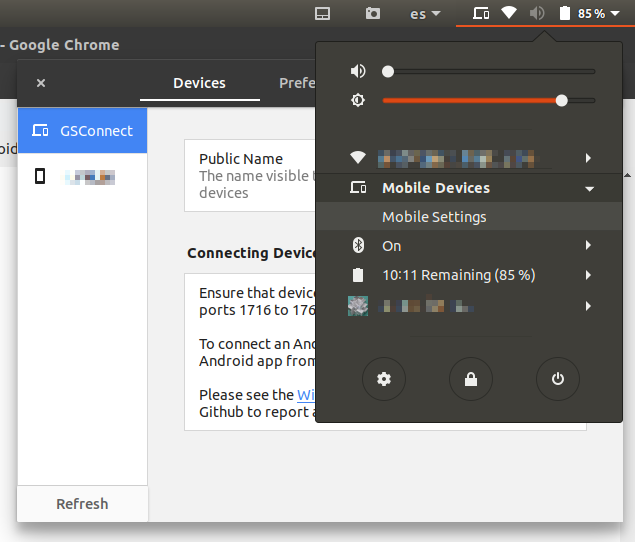Click the Bluetooth icon in system menu

(x=358, y=245)
